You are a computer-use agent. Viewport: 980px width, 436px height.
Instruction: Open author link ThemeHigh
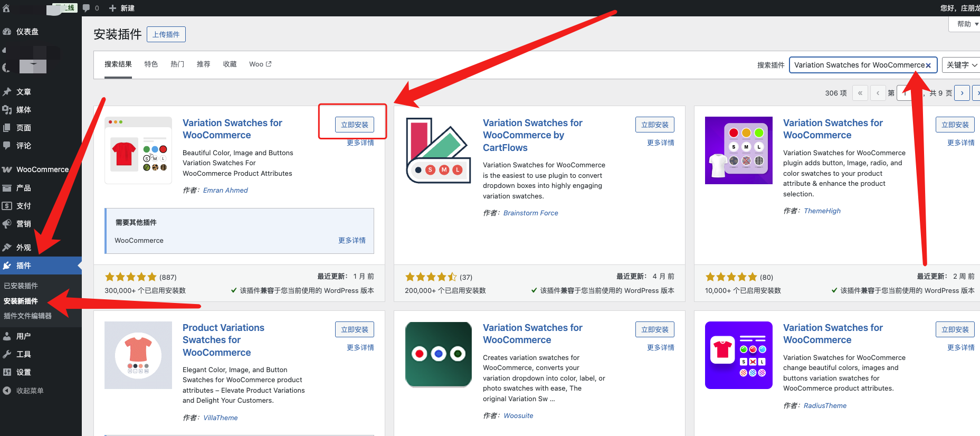tap(822, 211)
